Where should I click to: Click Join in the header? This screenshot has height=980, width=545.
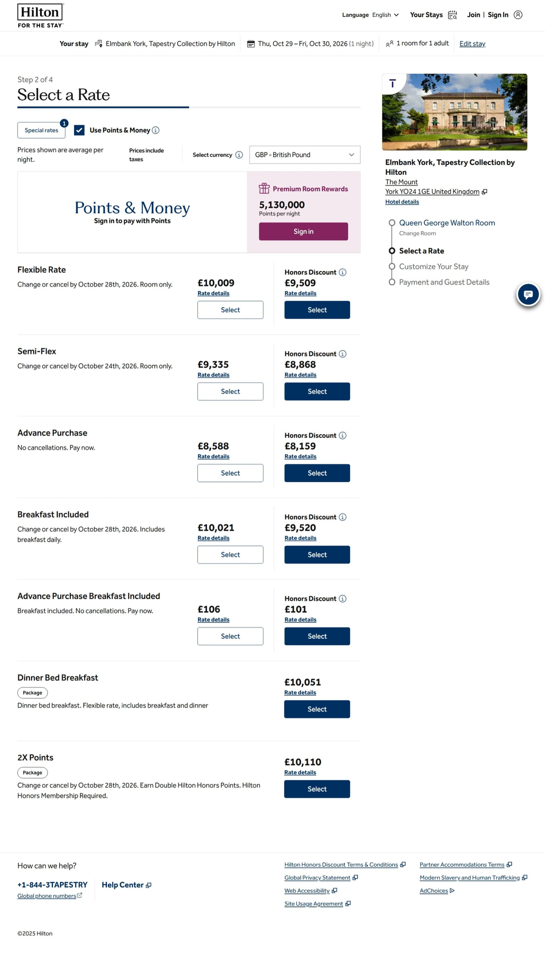[x=473, y=15]
